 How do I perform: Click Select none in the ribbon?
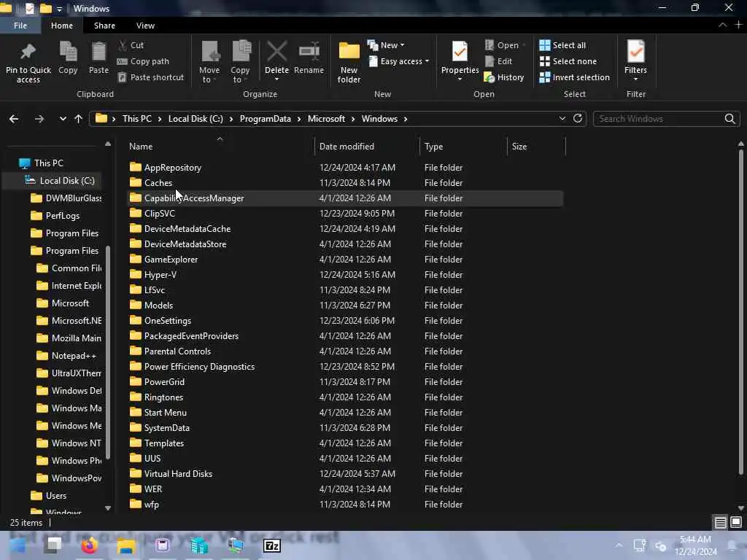click(x=568, y=61)
